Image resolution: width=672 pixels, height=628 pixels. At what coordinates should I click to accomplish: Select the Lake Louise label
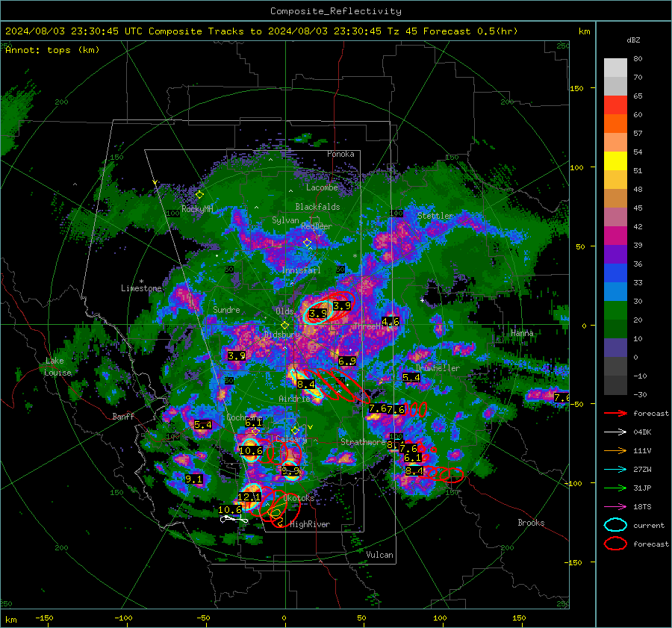pos(57,367)
